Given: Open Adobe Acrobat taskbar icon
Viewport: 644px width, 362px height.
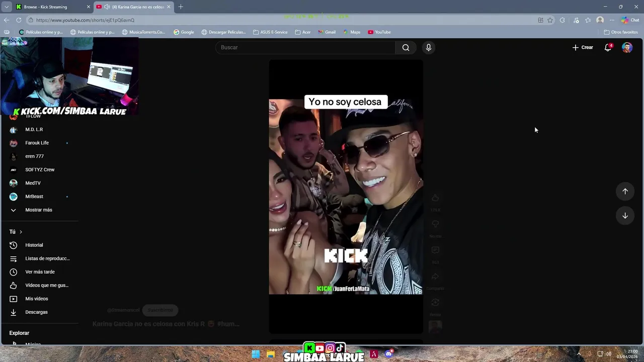Looking at the screenshot, I should 374,354.
